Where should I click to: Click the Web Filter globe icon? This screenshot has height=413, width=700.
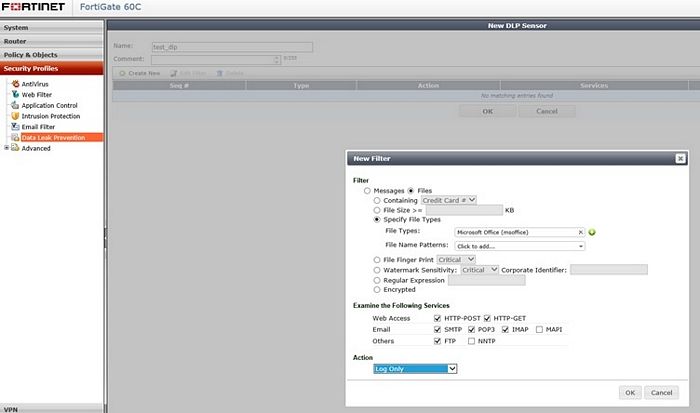16,94
